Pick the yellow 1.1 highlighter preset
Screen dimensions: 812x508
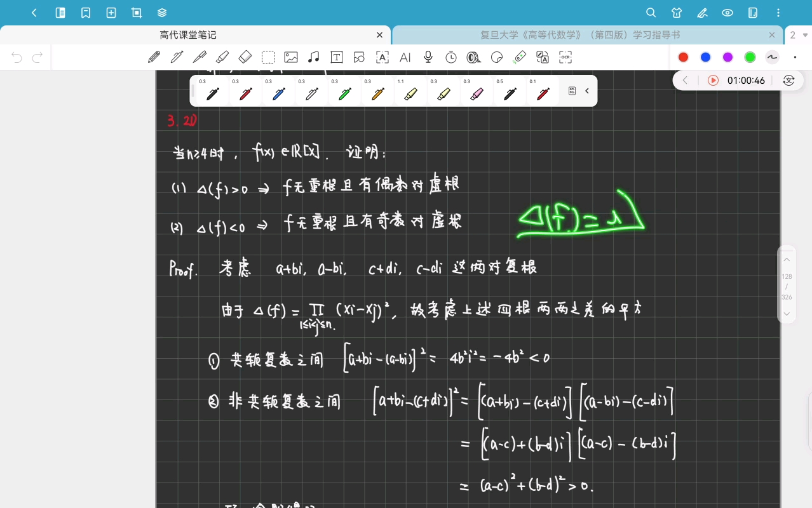tap(411, 91)
